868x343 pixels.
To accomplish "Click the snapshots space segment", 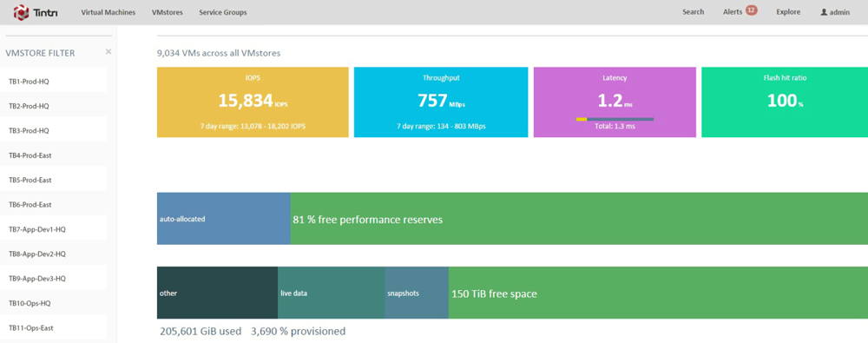I will 417,293.
